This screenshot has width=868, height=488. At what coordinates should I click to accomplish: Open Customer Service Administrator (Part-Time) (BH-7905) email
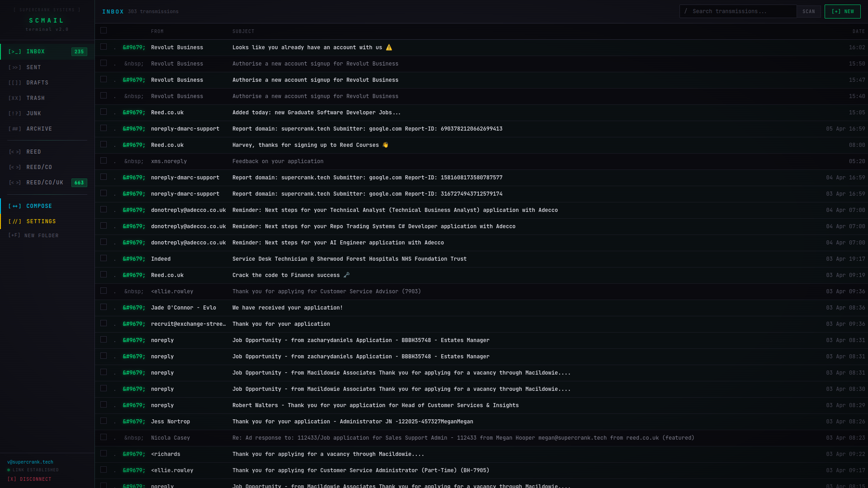point(481,470)
